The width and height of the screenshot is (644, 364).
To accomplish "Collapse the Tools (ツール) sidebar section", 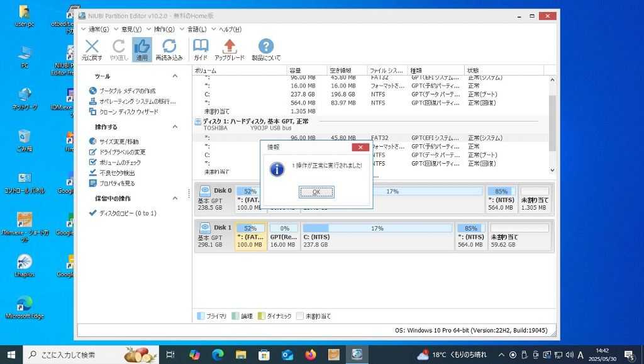I will pos(175,76).
